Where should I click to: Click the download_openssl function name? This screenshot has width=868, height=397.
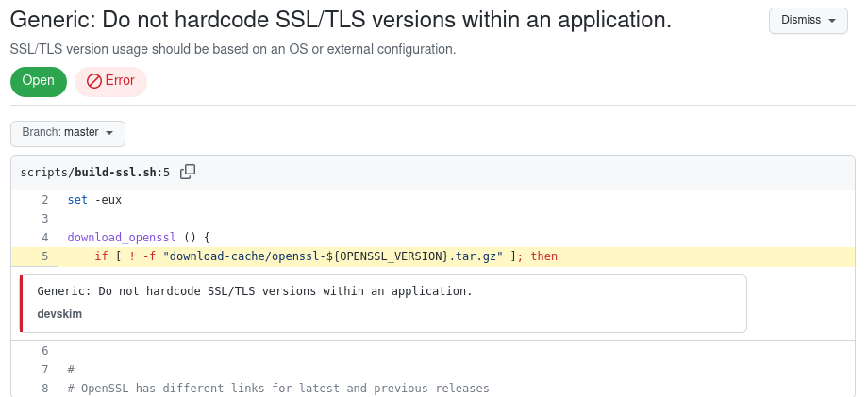pos(121,238)
